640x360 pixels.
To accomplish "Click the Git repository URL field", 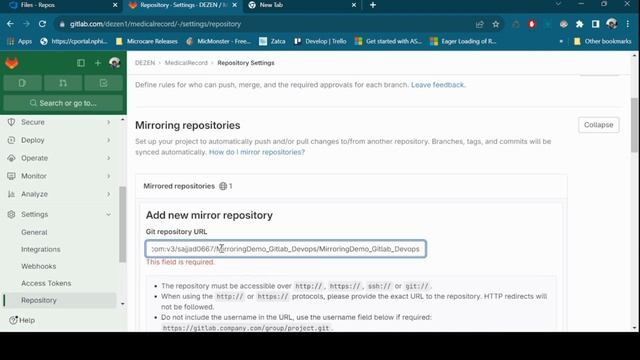I will point(286,249).
